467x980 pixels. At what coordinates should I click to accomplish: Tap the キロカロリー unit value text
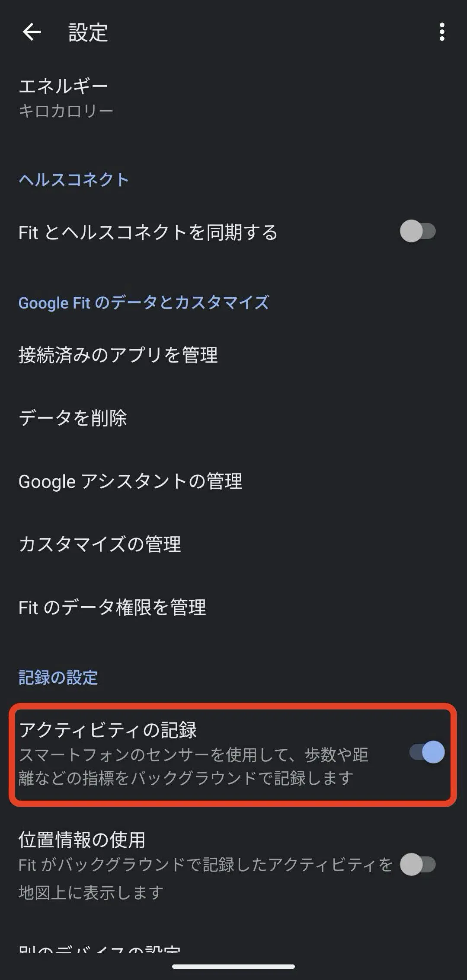coord(66,111)
